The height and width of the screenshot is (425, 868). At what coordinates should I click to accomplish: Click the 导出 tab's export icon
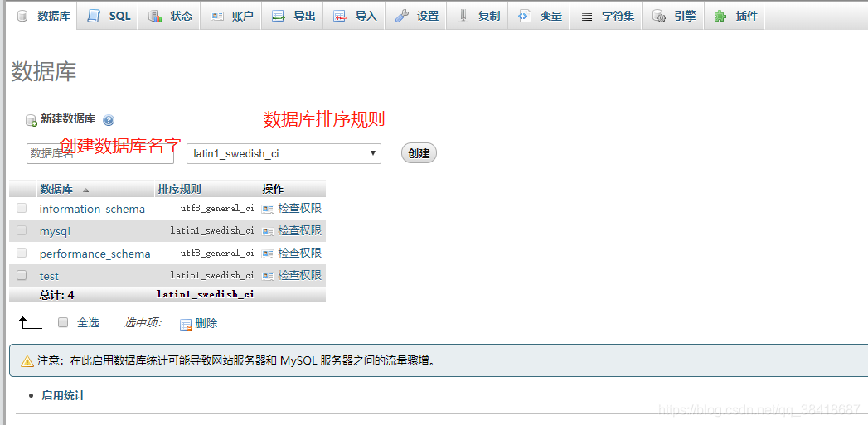(279, 17)
